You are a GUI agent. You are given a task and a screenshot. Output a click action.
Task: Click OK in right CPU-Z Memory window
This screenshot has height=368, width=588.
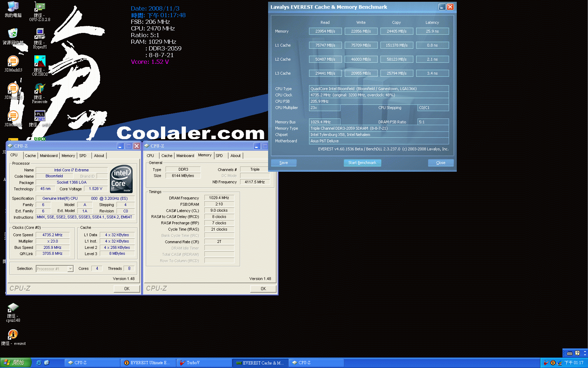pyautogui.click(x=263, y=289)
